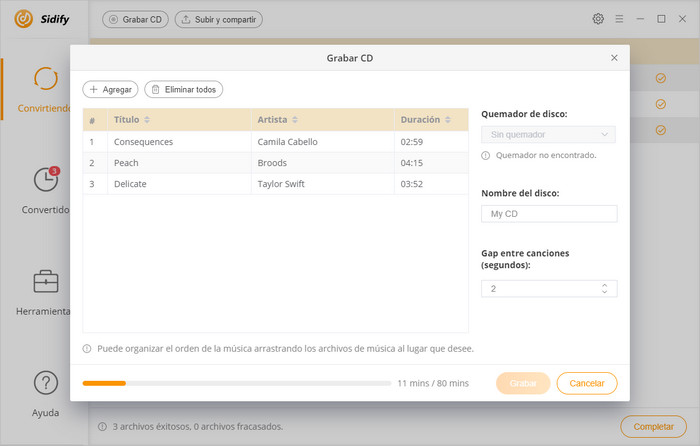Click artist Camila Cabello cell
This screenshot has width=700, height=446.
coord(288,142)
